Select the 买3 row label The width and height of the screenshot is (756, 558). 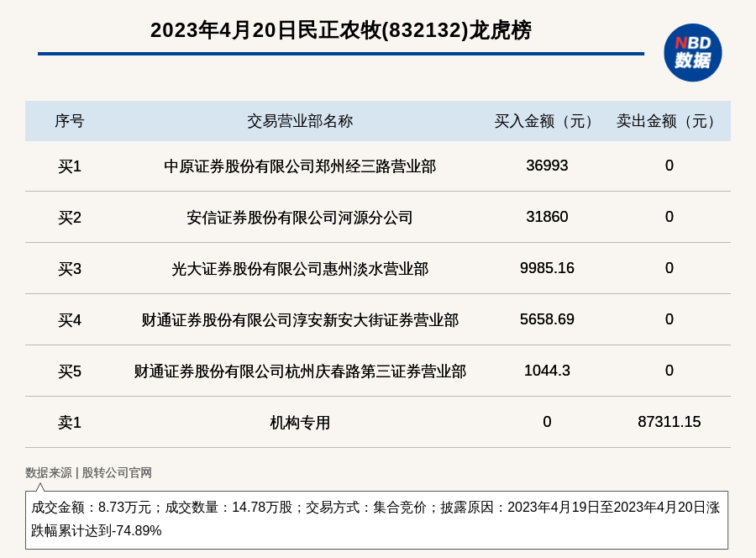point(70,269)
